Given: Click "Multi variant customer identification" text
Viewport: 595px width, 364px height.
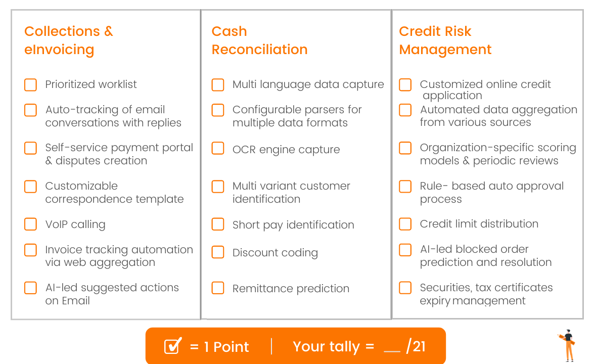Looking at the screenshot, I should point(291,192).
